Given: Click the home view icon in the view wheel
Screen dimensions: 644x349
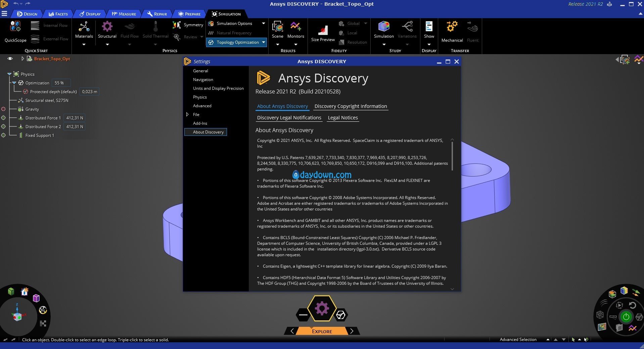Looking at the screenshot, I should point(25,292).
